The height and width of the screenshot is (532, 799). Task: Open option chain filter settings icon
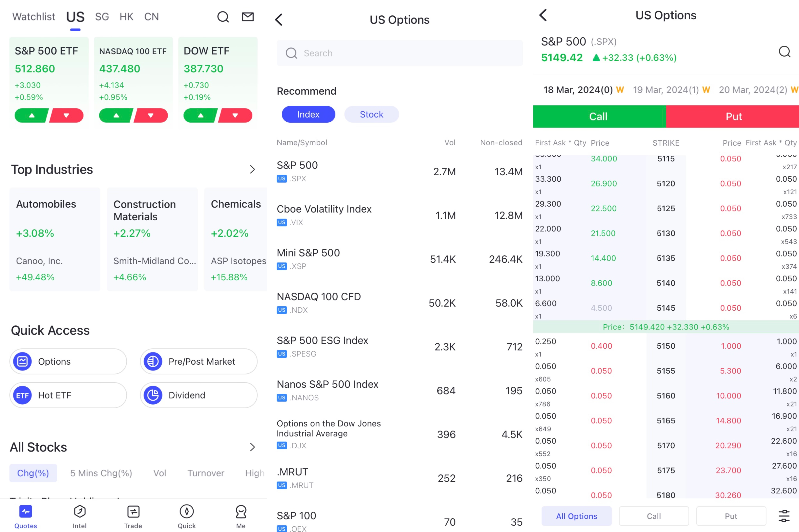(x=784, y=516)
